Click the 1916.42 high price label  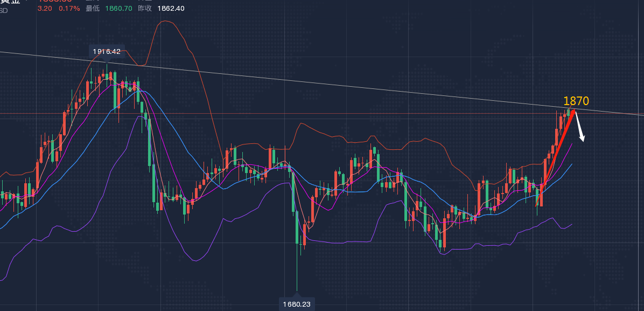coord(107,51)
